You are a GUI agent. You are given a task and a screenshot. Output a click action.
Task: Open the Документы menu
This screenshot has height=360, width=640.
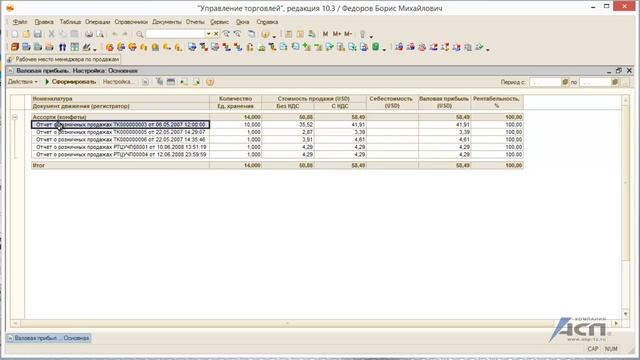point(167,22)
